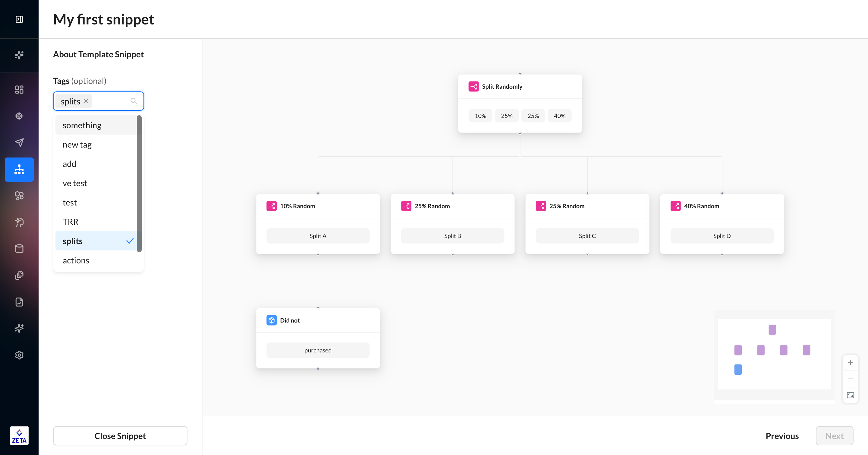This screenshot has height=455, width=868.
Task: Click the target audience icon in sidebar
Action: coord(19,116)
